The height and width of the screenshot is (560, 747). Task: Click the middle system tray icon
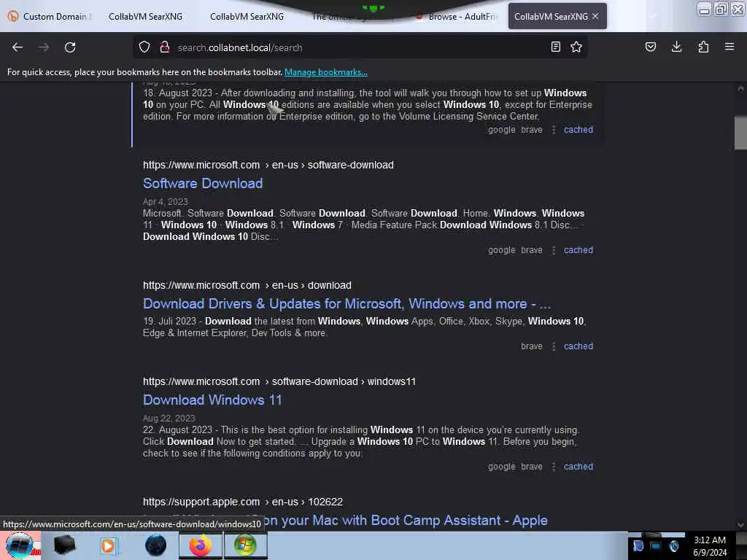pyautogui.click(x=656, y=545)
